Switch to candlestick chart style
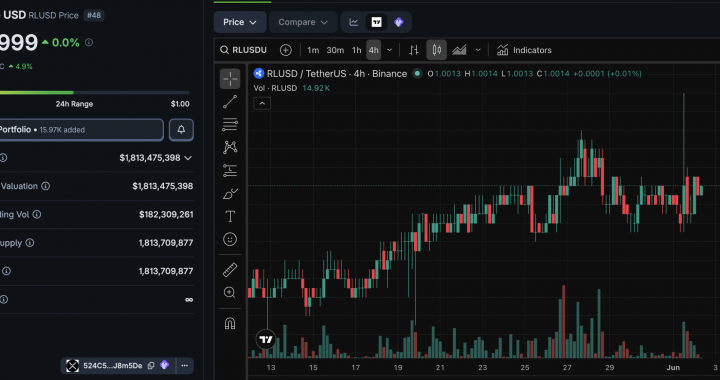Viewport: 720px width, 380px height. [x=436, y=50]
